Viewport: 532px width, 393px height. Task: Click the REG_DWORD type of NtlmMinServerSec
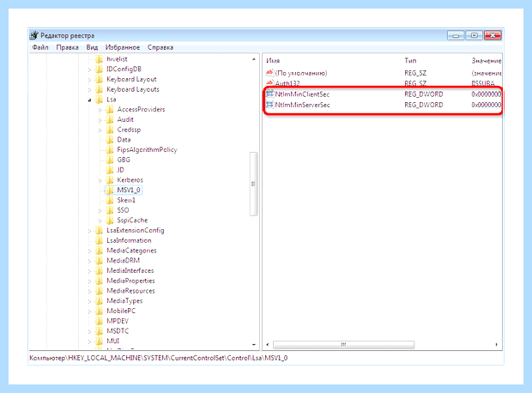(423, 105)
